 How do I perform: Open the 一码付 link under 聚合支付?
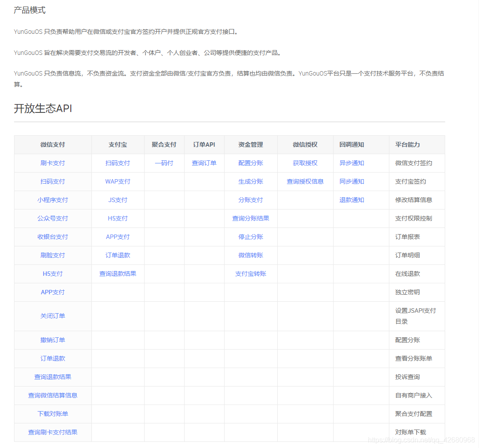click(164, 163)
